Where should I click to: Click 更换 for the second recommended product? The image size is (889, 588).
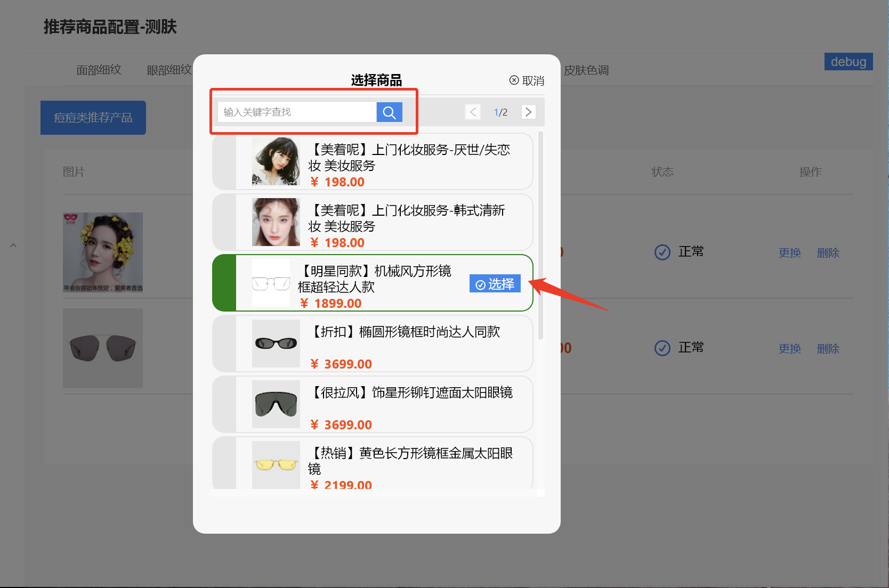click(790, 348)
